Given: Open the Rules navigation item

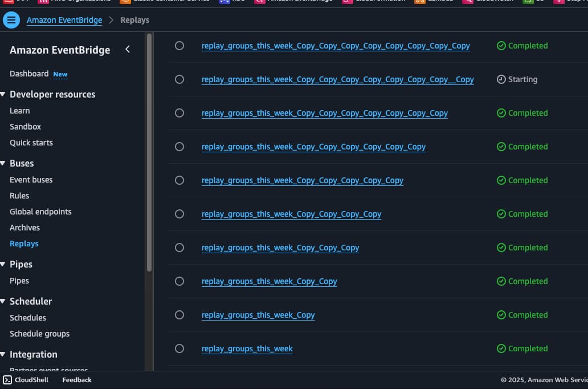Looking at the screenshot, I should (19, 196).
